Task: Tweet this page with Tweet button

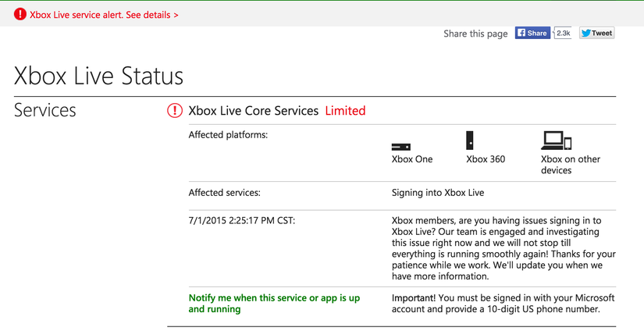Action: point(596,34)
